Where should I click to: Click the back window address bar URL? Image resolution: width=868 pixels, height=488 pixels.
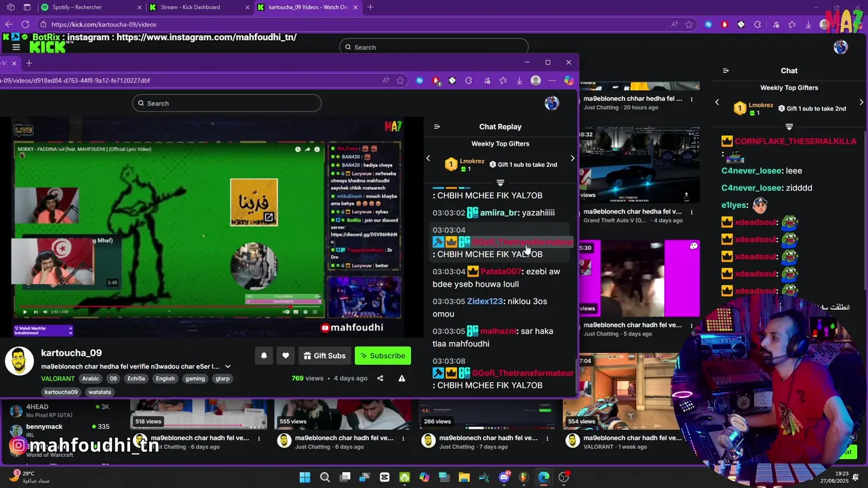104,24
